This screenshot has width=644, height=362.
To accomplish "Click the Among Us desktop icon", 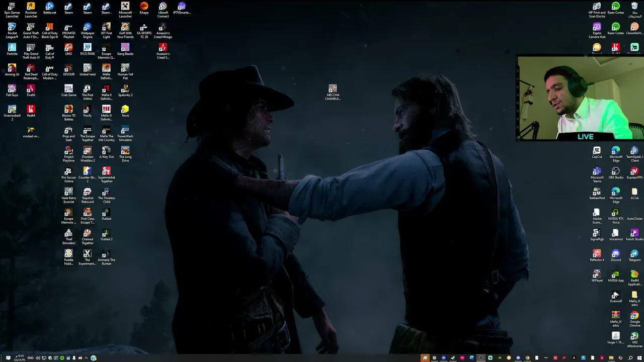I will tap(12, 70).
